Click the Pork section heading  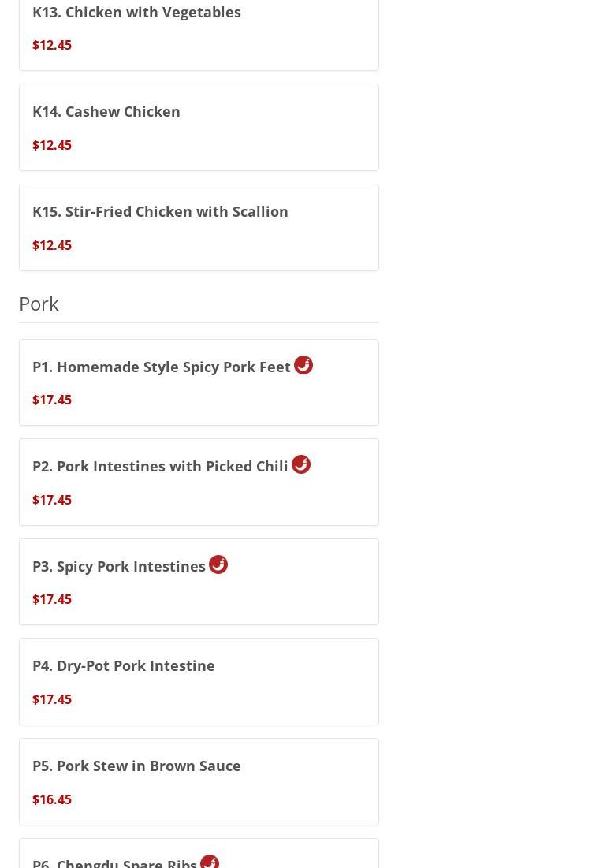[39, 304]
